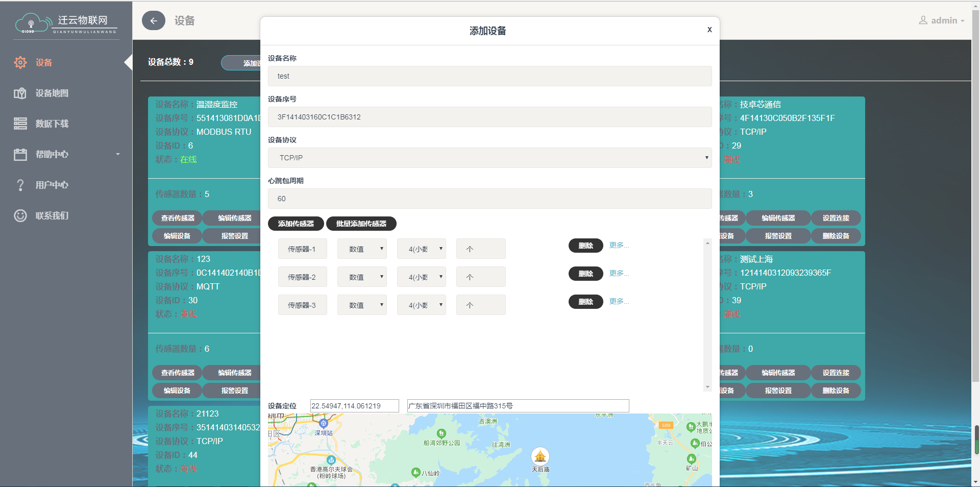
Task: Click the 联系我们 smiley icon
Action: click(20, 215)
